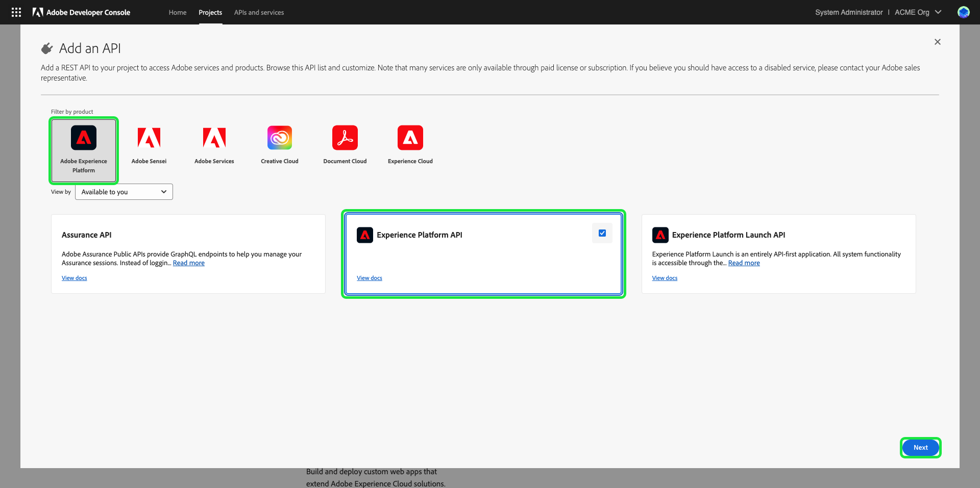
Task: Select the Assurance API card title
Action: pyautogui.click(x=87, y=235)
